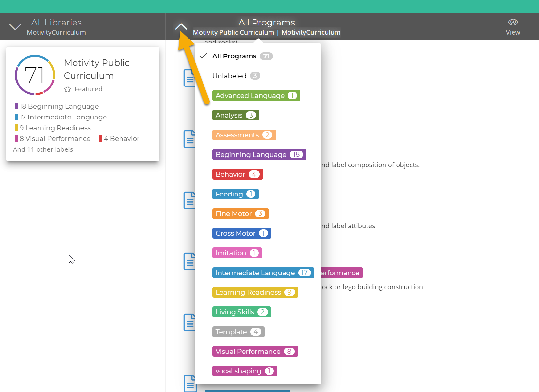Select the vocal shaping label chip

click(x=244, y=371)
